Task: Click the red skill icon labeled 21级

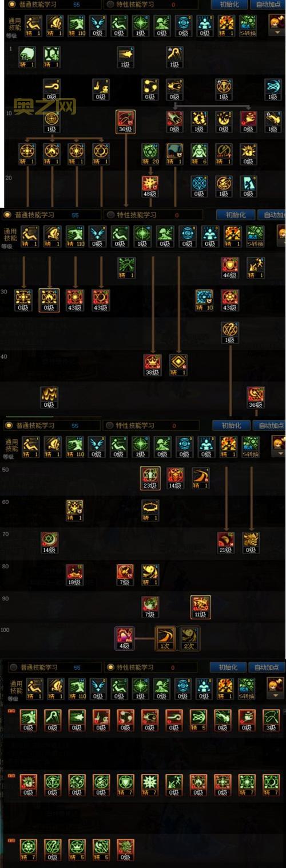Action: (x=225, y=543)
